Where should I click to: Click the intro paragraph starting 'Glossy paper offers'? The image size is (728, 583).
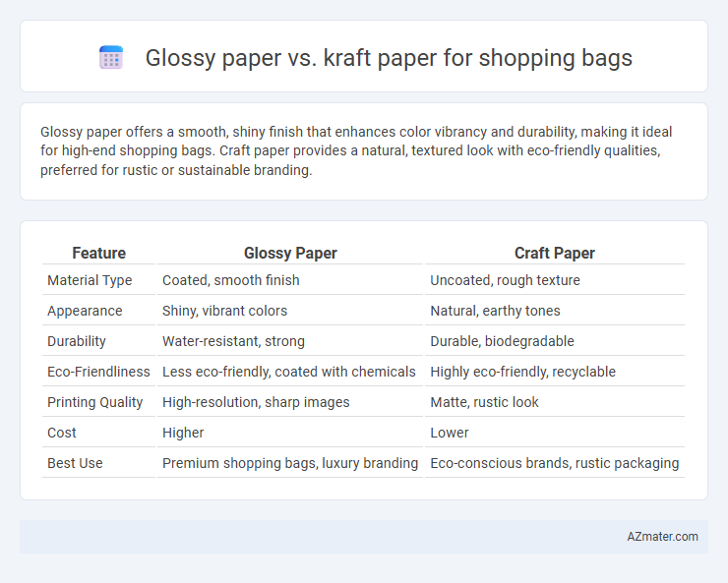(356, 150)
